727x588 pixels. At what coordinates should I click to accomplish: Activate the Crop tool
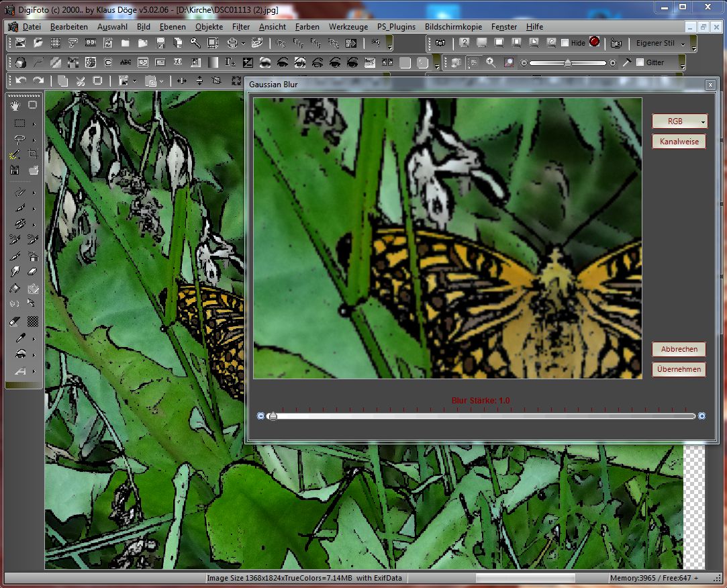point(32,154)
